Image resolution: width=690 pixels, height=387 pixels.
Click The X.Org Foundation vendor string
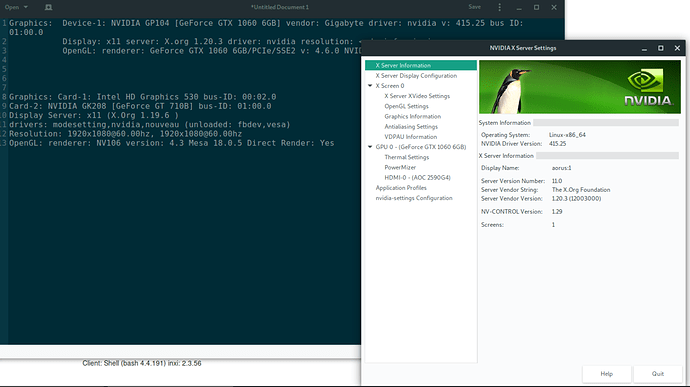pyautogui.click(x=581, y=190)
